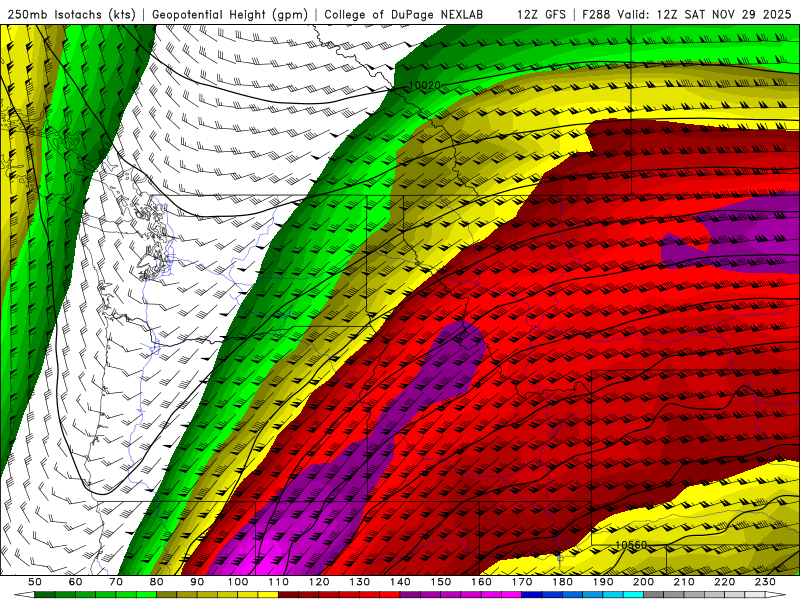The height and width of the screenshot is (600, 800).
Task: Click the 'College of DuPage NEXLAB' label
Action: [x=404, y=15]
